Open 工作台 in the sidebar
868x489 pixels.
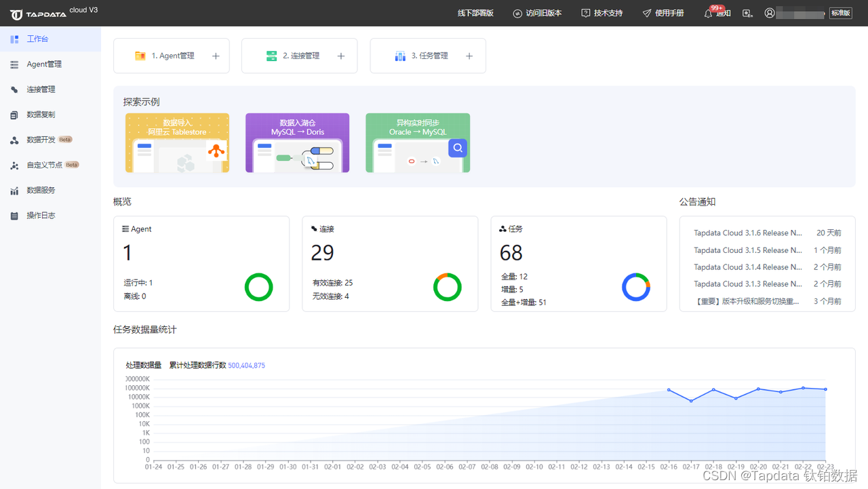(x=50, y=39)
